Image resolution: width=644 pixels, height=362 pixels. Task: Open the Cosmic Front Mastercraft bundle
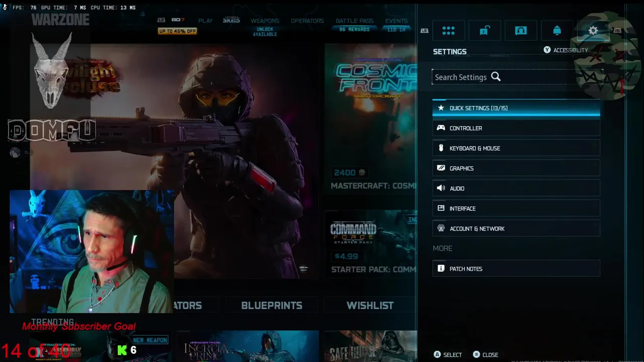point(371,118)
